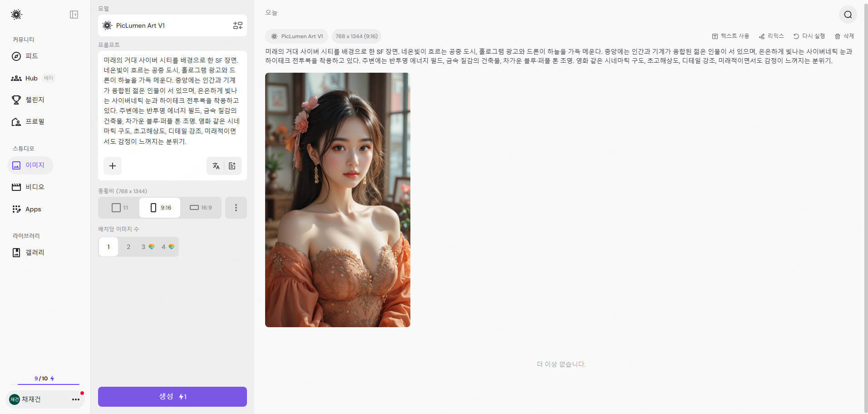
Task: Set batch image count to 2
Action: pos(128,247)
